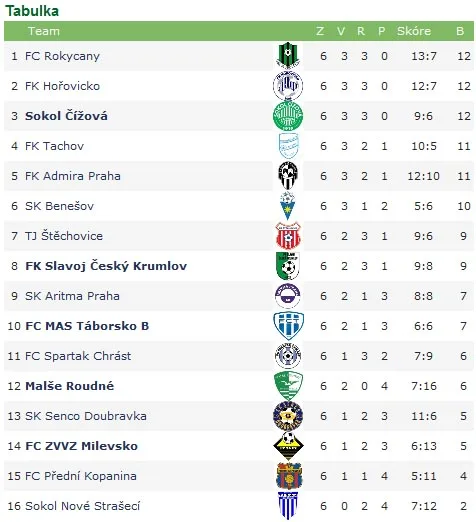Open the Sokol Čížová green crest
476x522 pixels.
pos(288,116)
